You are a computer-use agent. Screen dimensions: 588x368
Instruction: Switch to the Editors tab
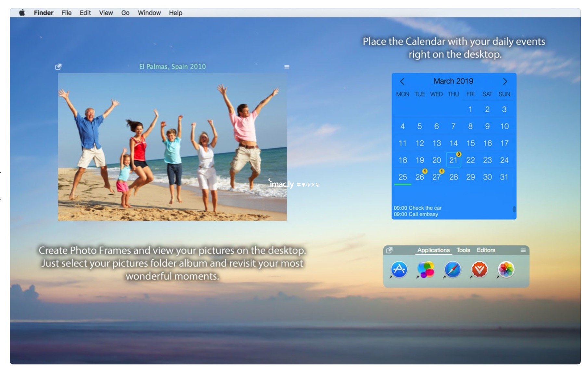pos(486,250)
